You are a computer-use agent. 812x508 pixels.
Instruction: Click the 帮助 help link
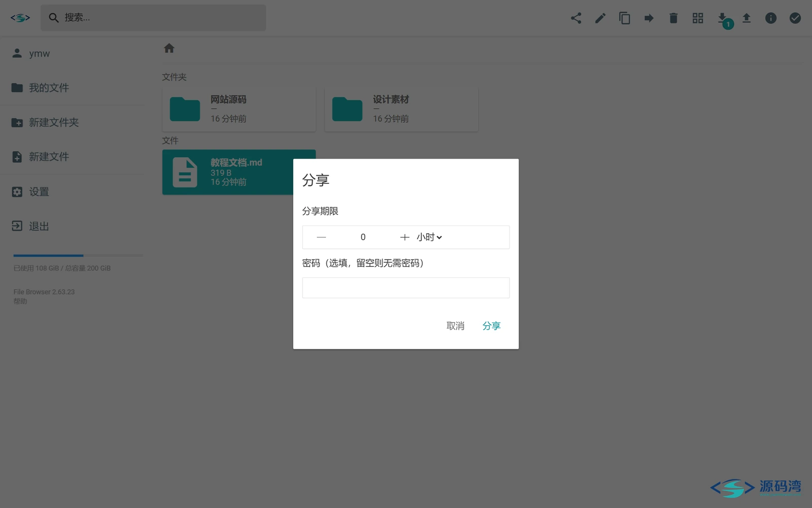click(x=20, y=301)
